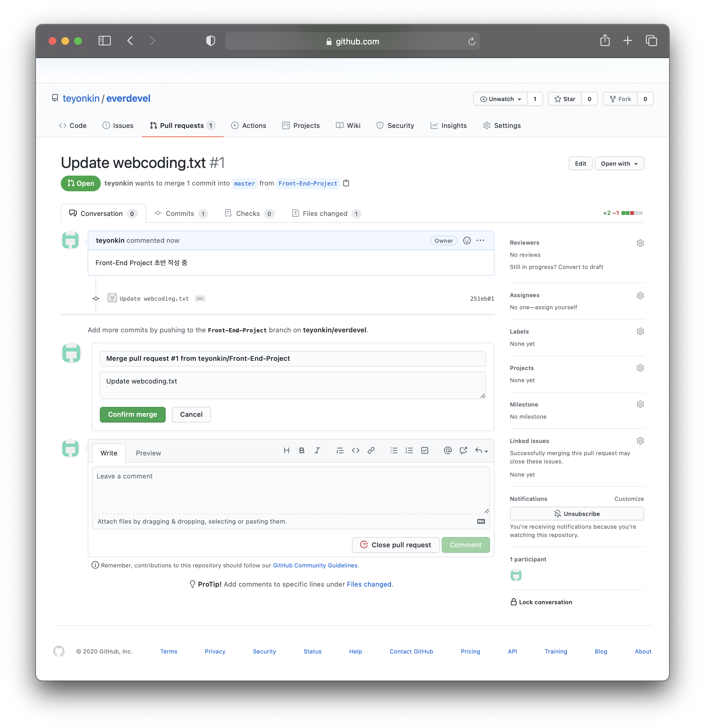
Task: Cancel the merge
Action: 191,415
